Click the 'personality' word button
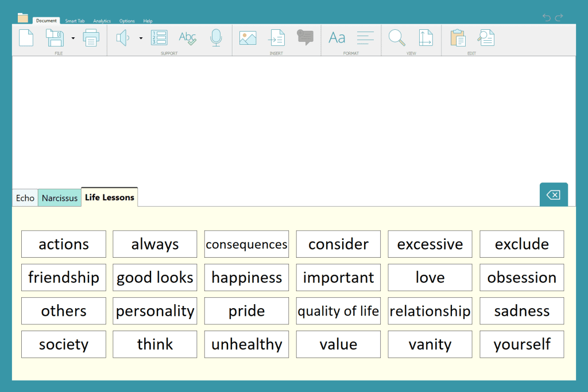 coord(155,311)
